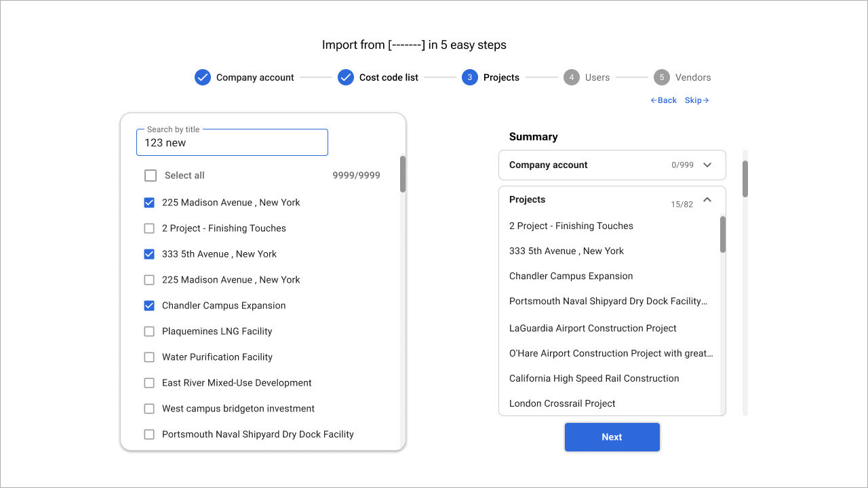Click the Company account step checkmark icon
Screen dimensions: 868x488
203,77
